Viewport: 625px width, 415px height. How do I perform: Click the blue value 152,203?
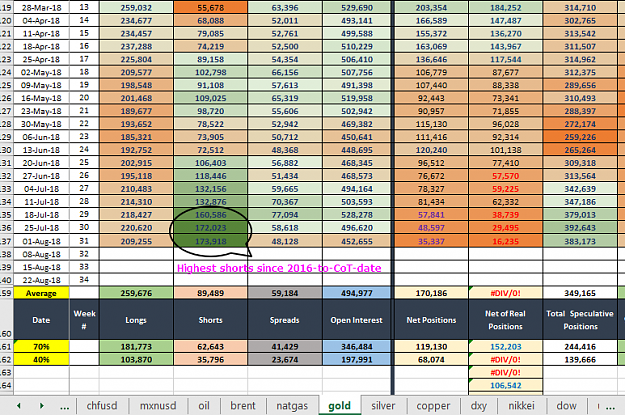pyautogui.click(x=505, y=346)
